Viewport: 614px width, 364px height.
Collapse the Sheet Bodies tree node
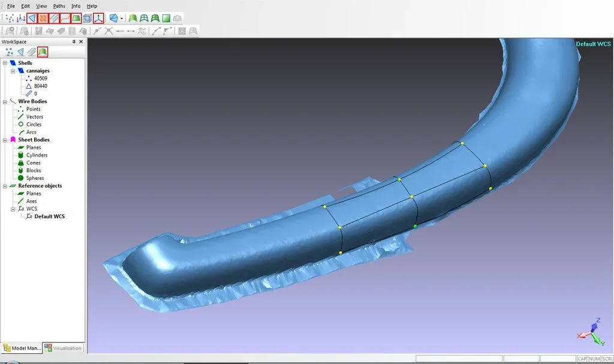click(5, 140)
